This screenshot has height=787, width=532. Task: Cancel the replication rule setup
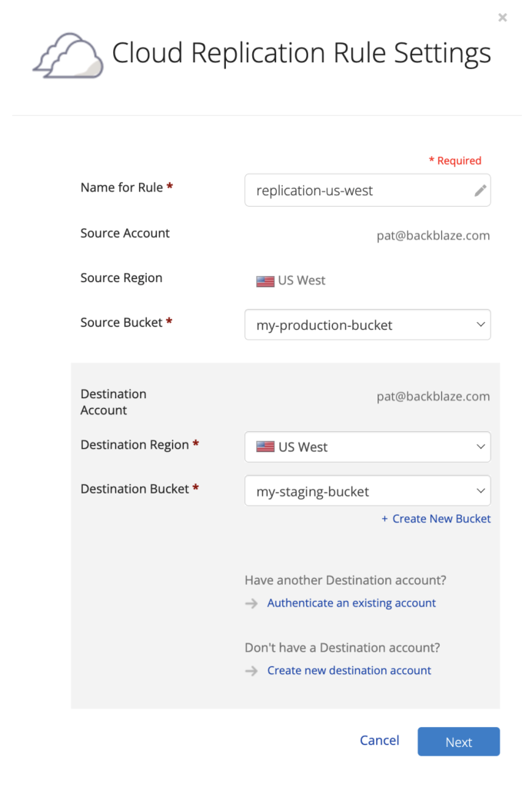[380, 740]
